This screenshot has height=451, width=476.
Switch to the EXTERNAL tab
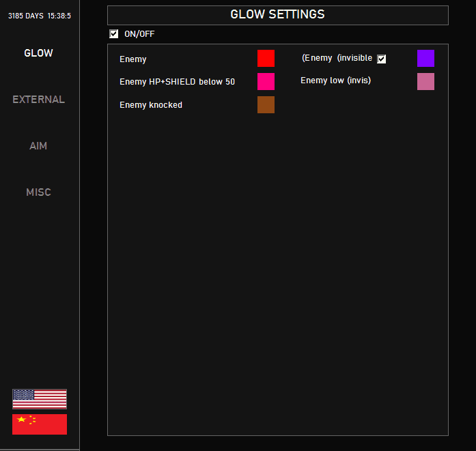click(38, 100)
